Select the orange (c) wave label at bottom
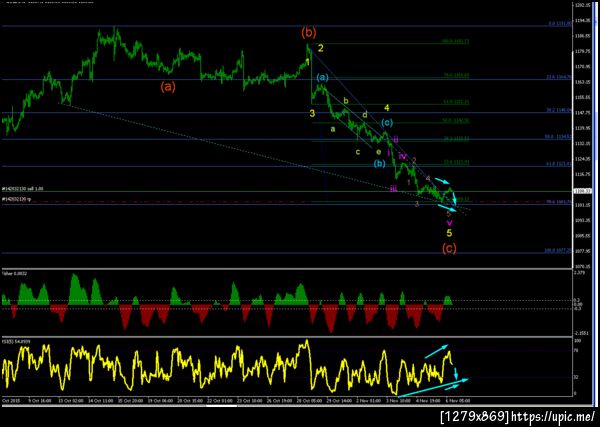 [449, 249]
